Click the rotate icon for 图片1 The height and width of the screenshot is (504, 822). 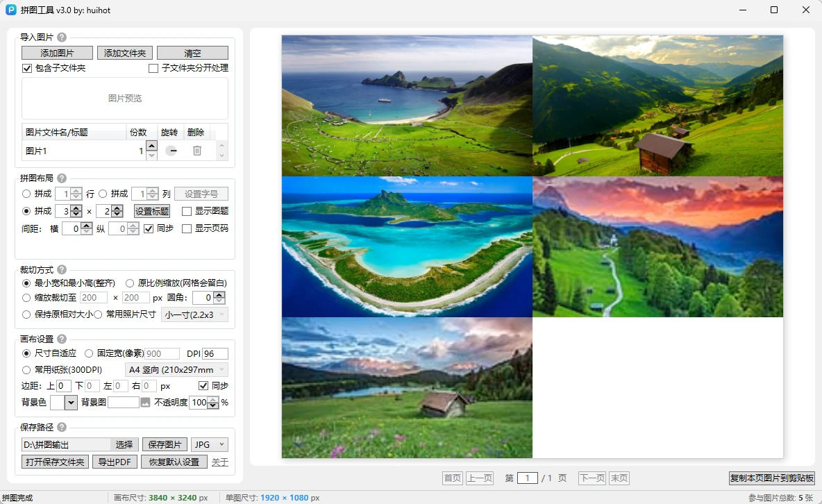[171, 151]
